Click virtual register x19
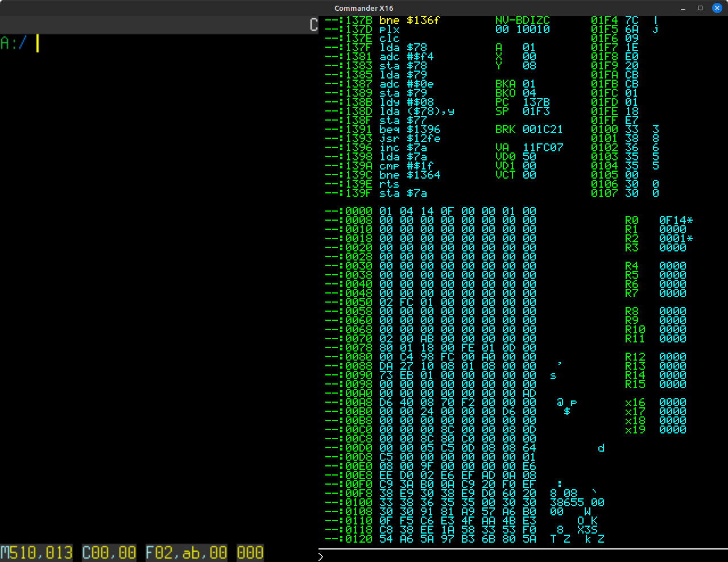 point(656,430)
